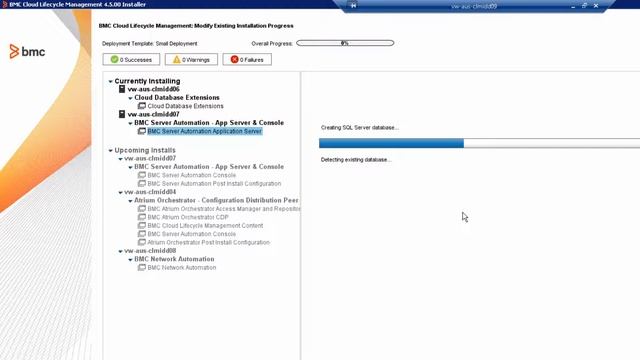Close the remote session connection bar

[x=596, y=6]
